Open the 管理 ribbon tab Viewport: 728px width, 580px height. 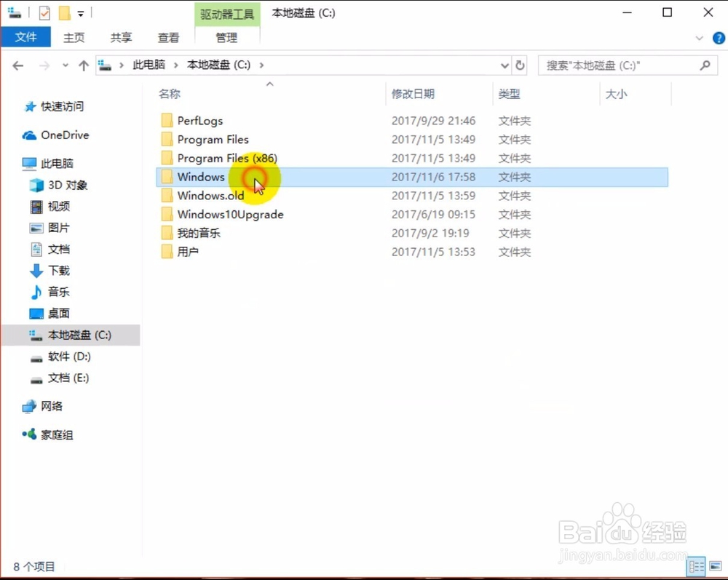click(226, 38)
